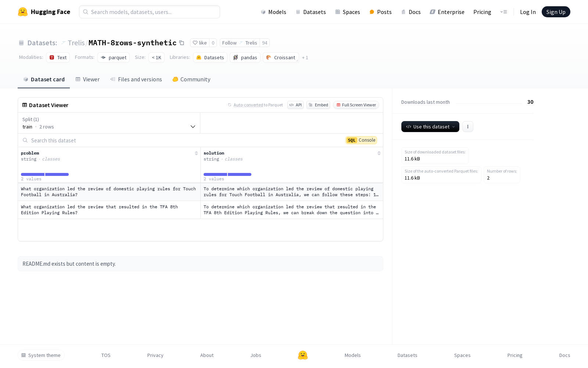Filter by Text modality tag
Viewport: 588px width, 368px height.
pos(58,57)
